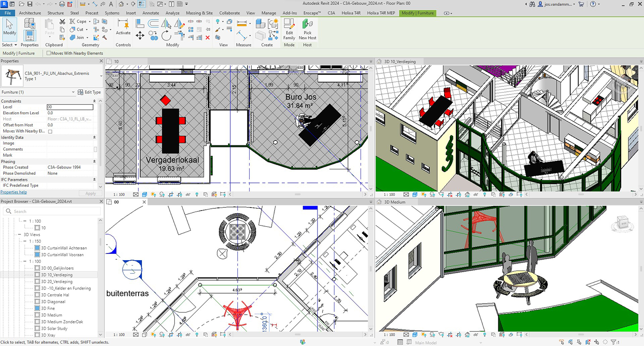
Task: Click the 3D CurtainWall Achteraan view icon
Action: pos(38,248)
